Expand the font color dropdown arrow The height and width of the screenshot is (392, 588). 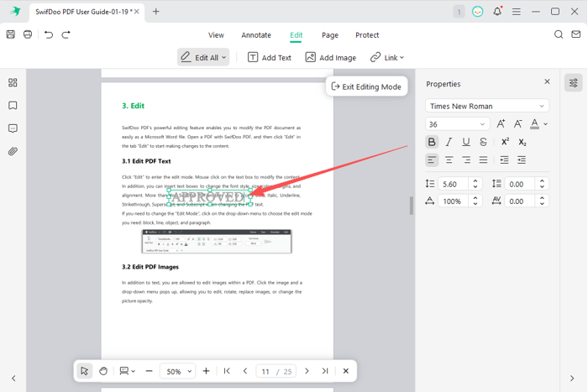coord(546,124)
